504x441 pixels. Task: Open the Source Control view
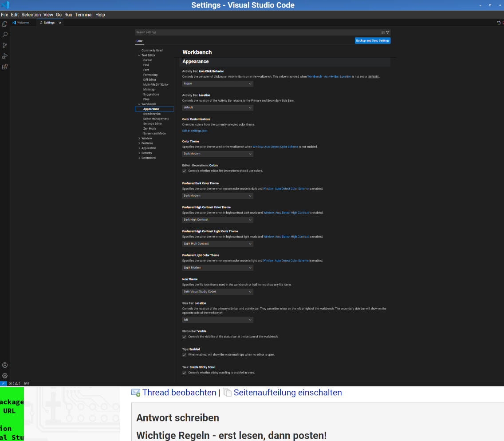pyautogui.click(x=5, y=45)
